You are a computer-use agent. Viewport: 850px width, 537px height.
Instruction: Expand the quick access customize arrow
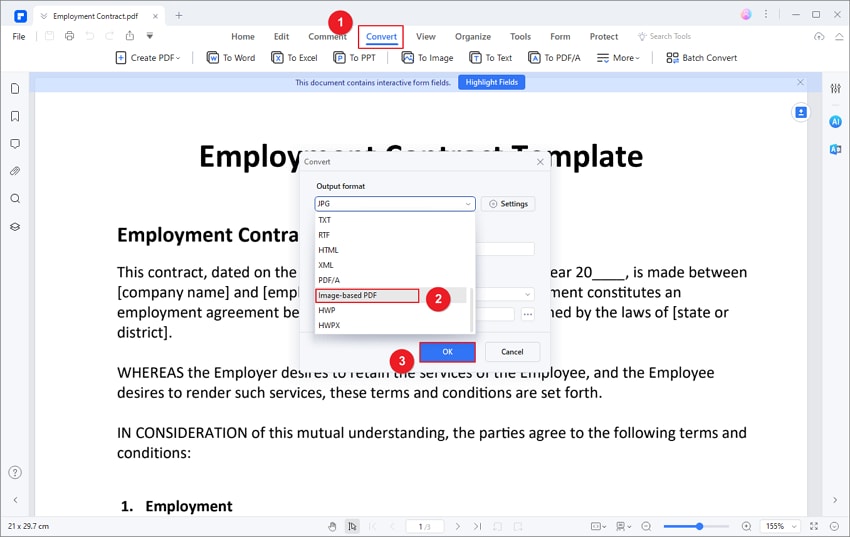click(x=150, y=36)
